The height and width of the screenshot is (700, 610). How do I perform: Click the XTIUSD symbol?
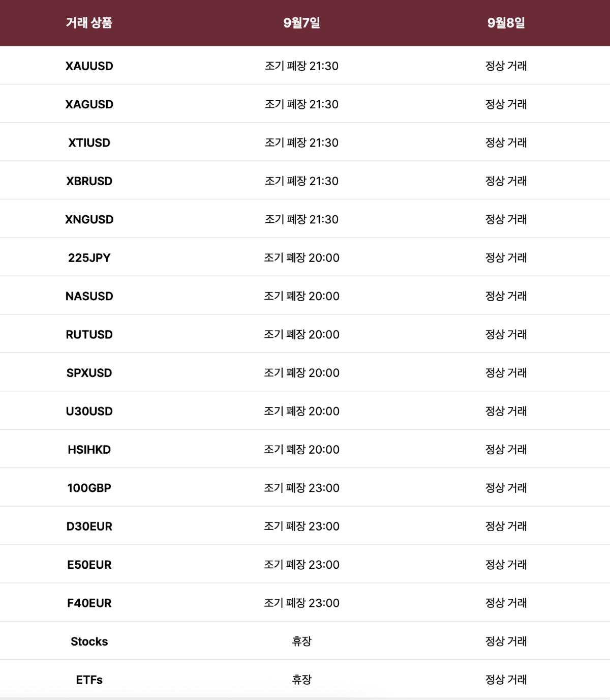pos(89,143)
